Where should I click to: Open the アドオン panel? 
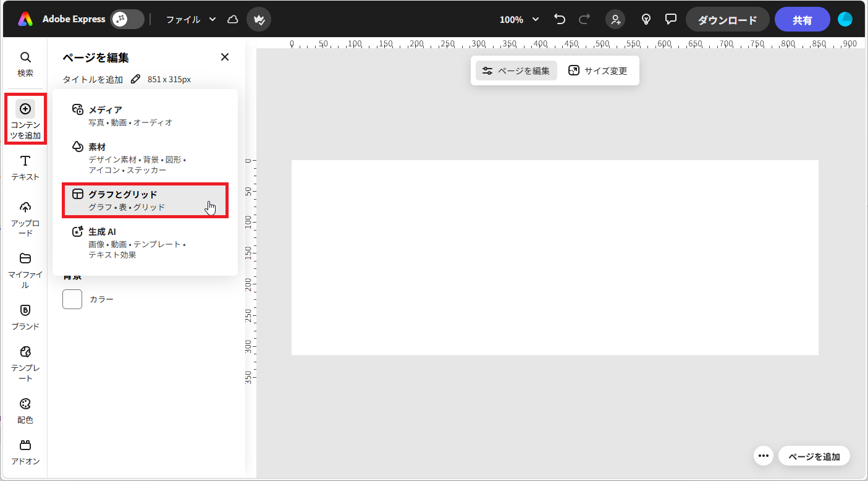25,451
